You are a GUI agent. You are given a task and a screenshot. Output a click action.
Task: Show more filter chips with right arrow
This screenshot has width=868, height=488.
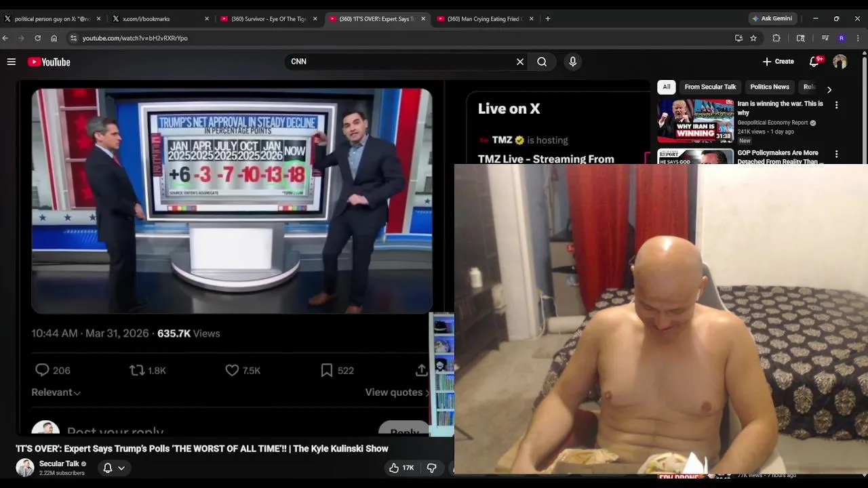click(829, 89)
